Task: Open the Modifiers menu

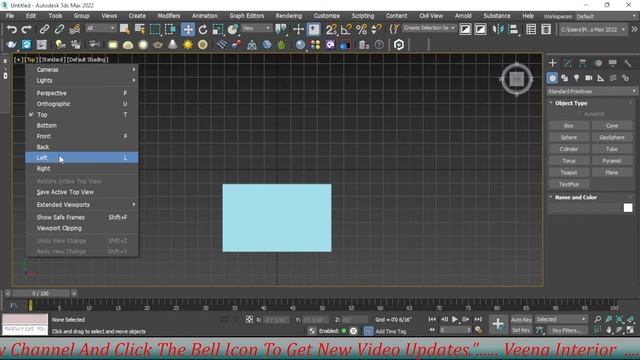Action: point(169,16)
